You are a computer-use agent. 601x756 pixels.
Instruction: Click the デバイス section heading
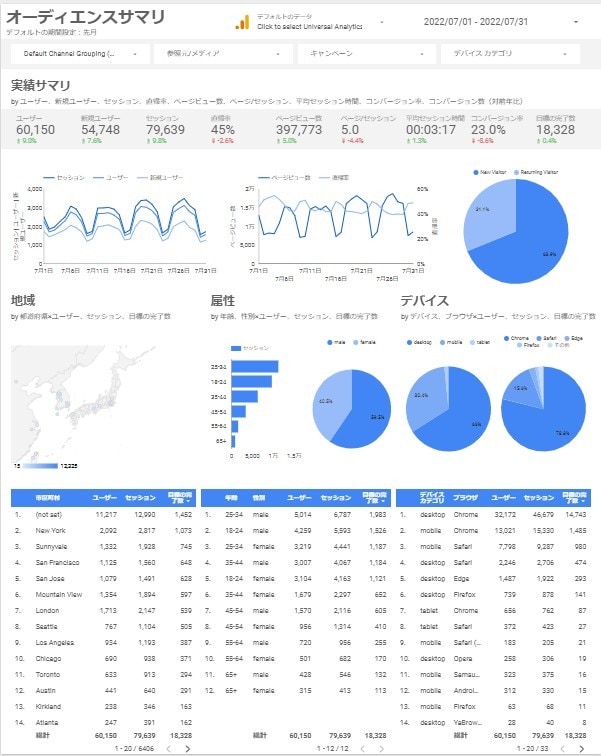click(425, 300)
